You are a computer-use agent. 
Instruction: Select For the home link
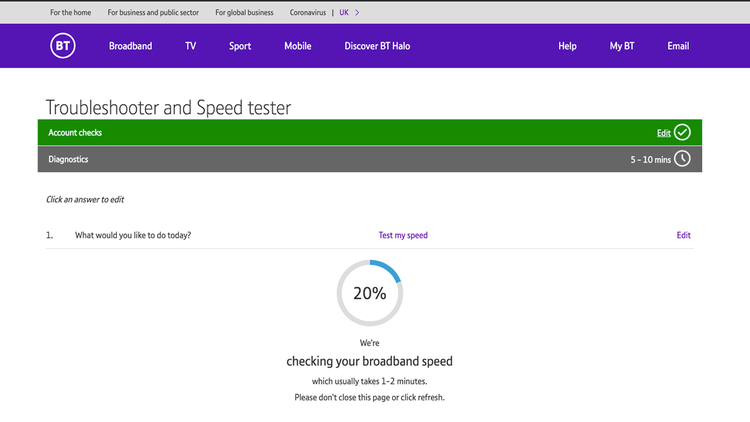tap(70, 13)
